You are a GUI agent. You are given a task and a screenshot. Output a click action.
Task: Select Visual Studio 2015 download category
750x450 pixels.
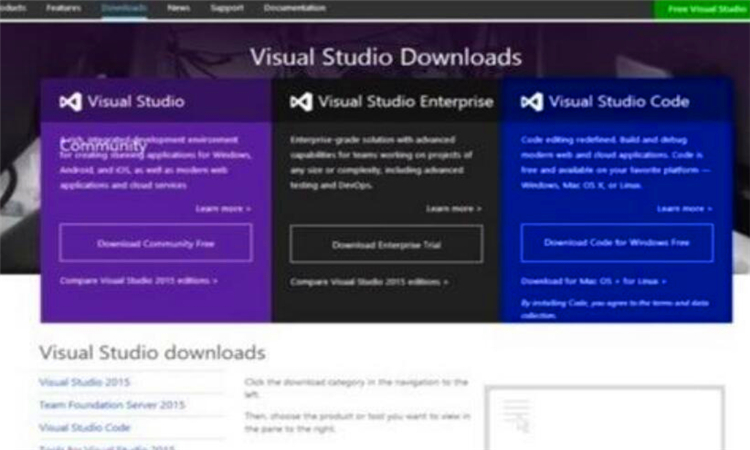tap(84, 382)
